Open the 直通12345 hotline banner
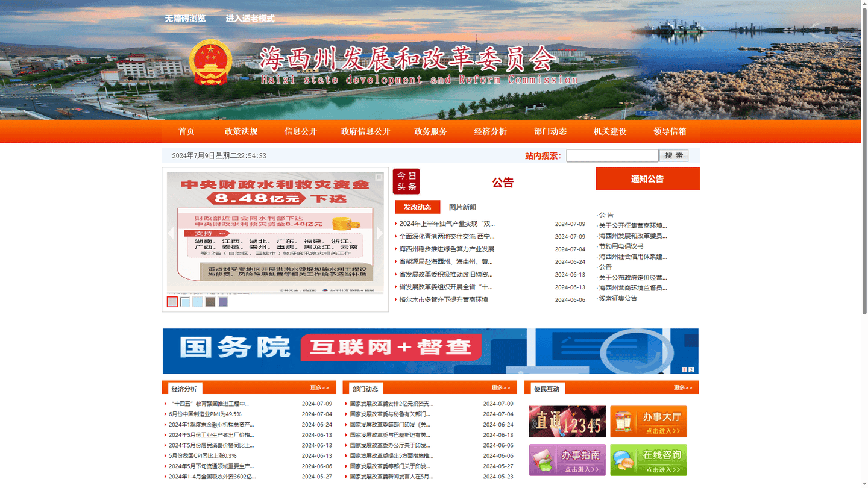This screenshot has height=488, width=868. [567, 421]
